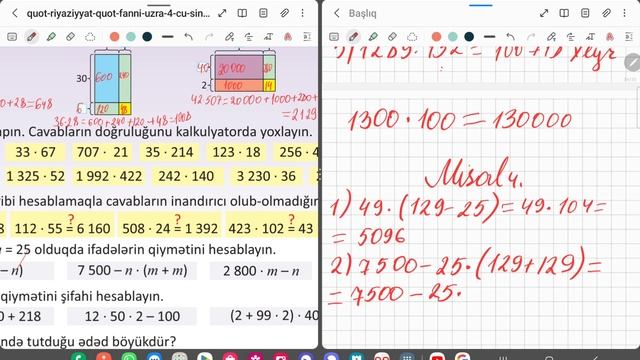Expand right note window to full screen

click(544, 13)
